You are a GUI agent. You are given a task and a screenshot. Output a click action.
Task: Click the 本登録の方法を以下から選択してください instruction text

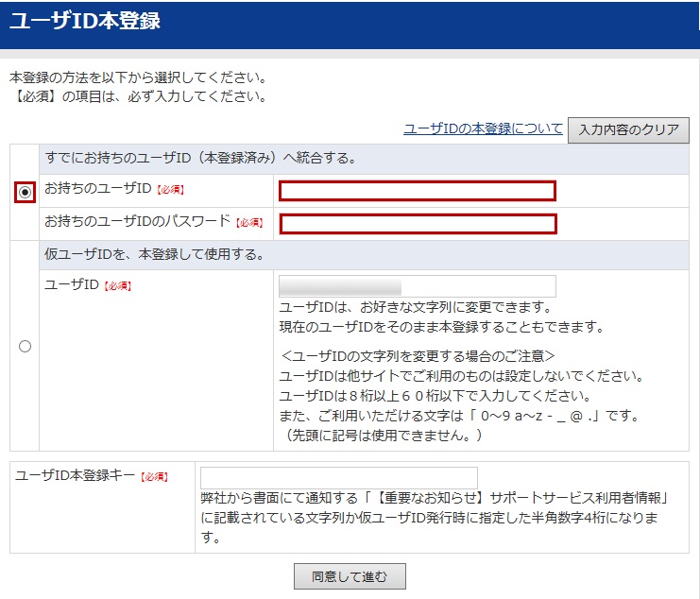138,77
